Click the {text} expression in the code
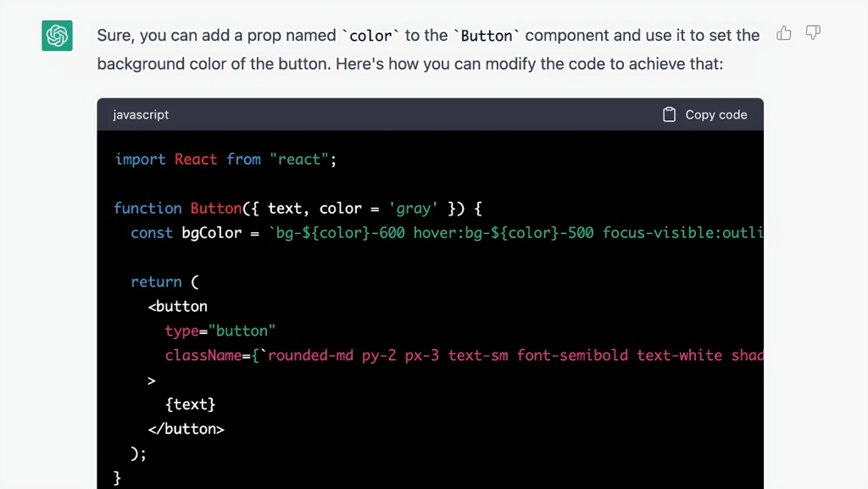Image resolution: width=868 pixels, height=489 pixels. pos(191,404)
